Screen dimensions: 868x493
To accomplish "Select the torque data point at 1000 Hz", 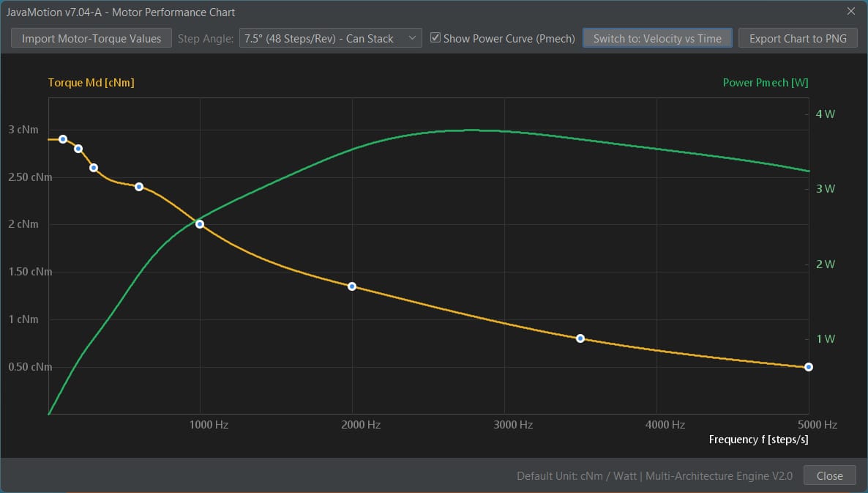I will (x=200, y=223).
